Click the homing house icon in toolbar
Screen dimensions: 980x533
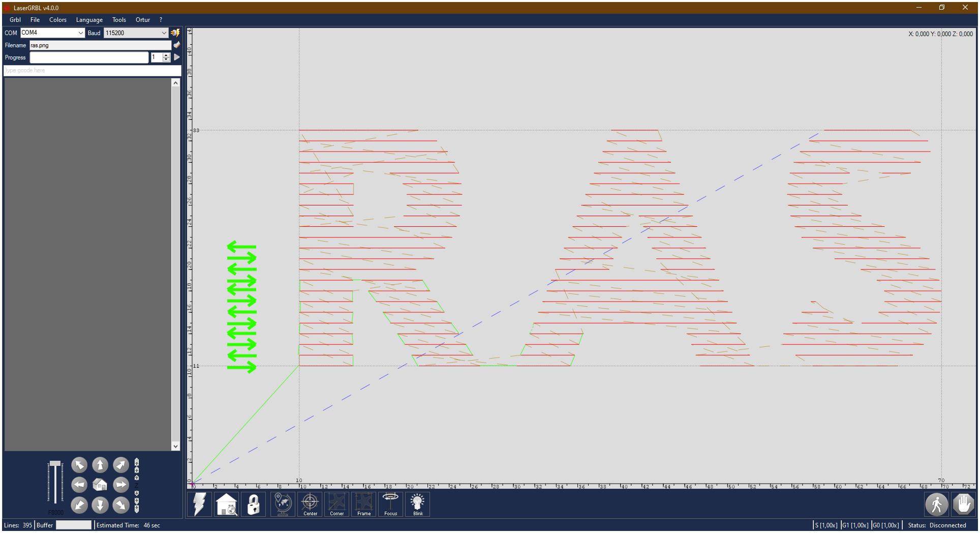click(227, 504)
